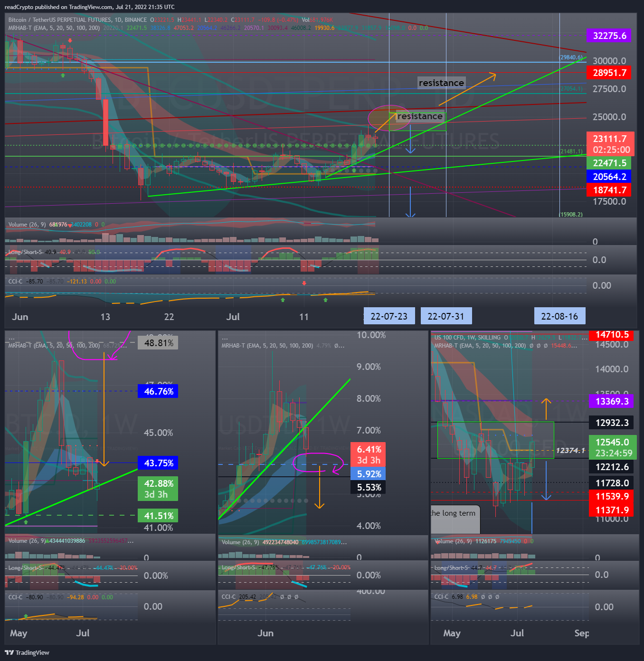Select the 27500.0 axis value
This screenshot has height=661, width=644.
pyautogui.click(x=609, y=89)
